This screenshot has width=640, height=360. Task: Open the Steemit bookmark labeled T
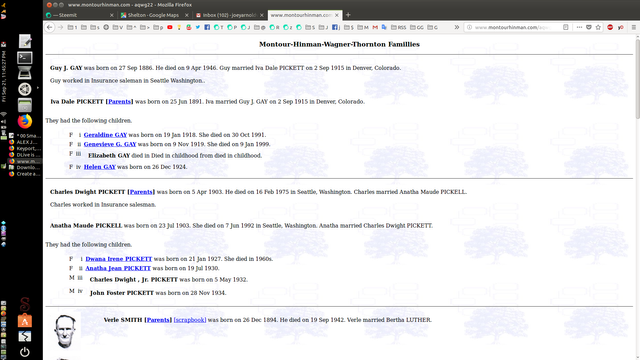pos(219,27)
